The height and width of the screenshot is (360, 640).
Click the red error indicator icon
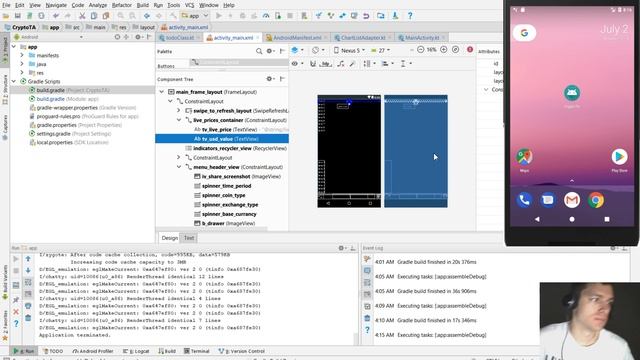click(x=470, y=49)
